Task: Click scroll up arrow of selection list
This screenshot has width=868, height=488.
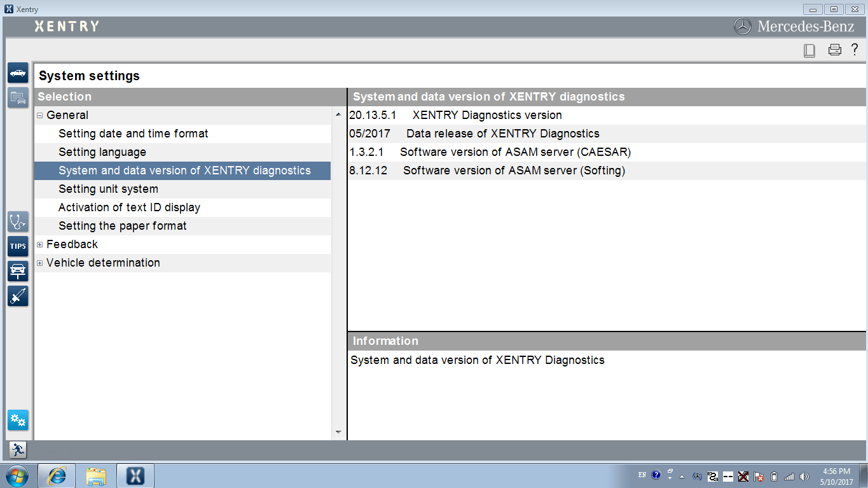Action: [x=338, y=115]
